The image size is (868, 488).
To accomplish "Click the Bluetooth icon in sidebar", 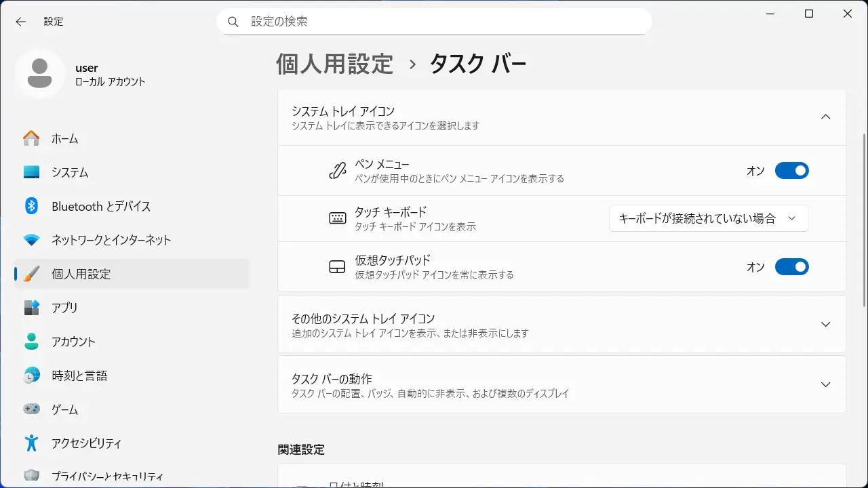I will coord(31,206).
